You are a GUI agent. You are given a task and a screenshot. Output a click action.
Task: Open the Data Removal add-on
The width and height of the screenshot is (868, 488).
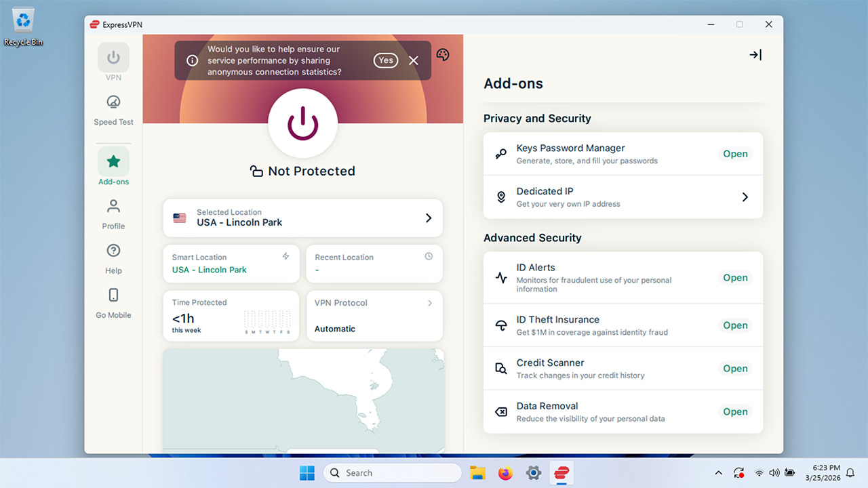tap(735, 411)
